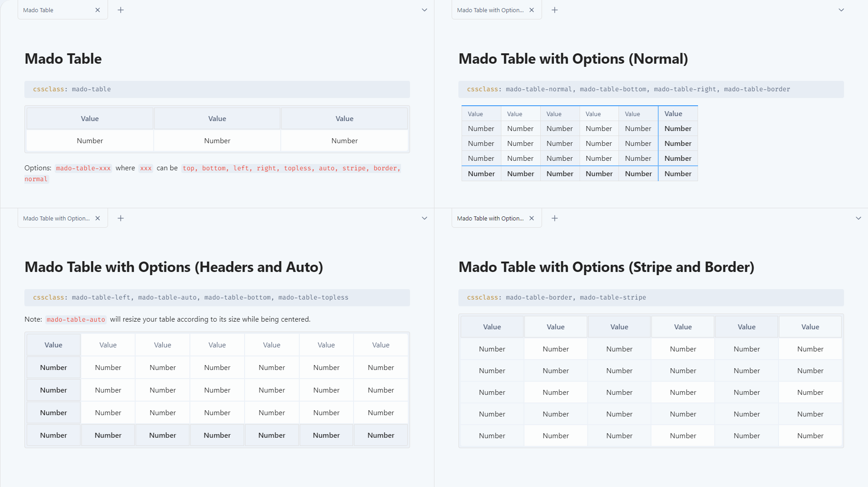Screen dimensions: 868x487
Task: Click the 'mado-table-auto' inline code note
Action: (75, 319)
